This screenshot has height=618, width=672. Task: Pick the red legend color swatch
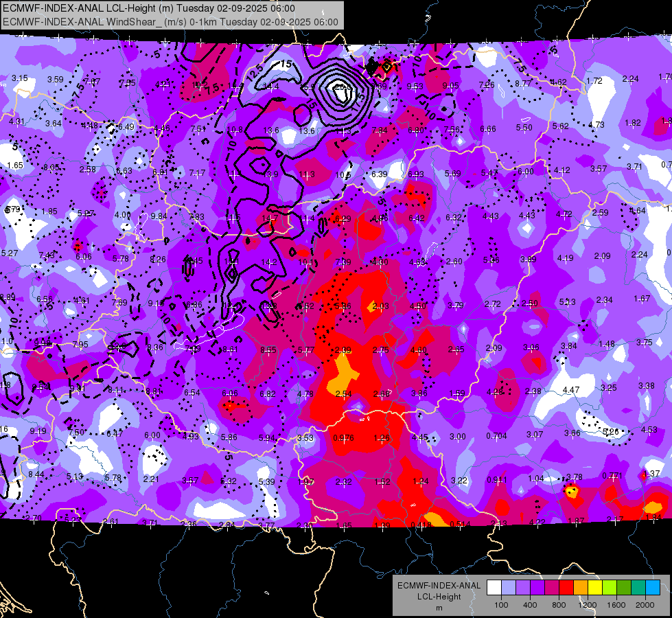pos(566,588)
